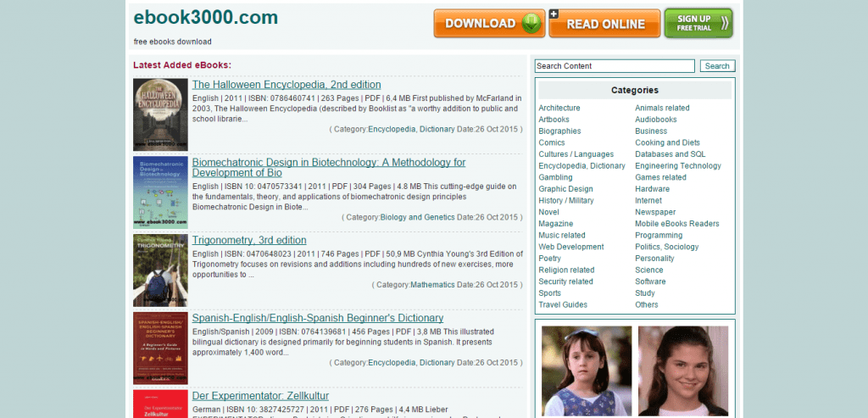The width and height of the screenshot is (868, 418).
Task: Focus the Search Content input field
Action: point(615,66)
